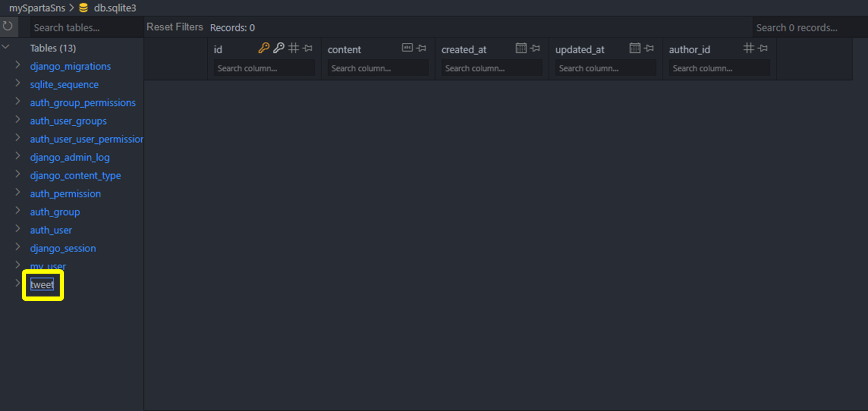Click the Records: 0 counter text

[x=232, y=28]
